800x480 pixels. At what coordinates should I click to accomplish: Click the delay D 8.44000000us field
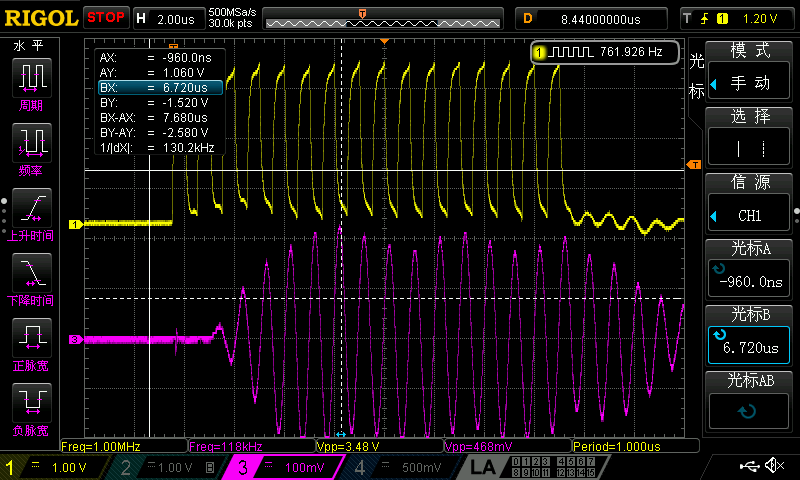[592, 19]
